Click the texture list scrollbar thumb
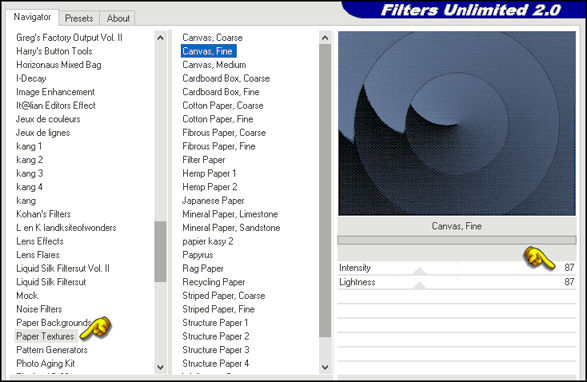The image size is (587, 382). (x=325, y=191)
